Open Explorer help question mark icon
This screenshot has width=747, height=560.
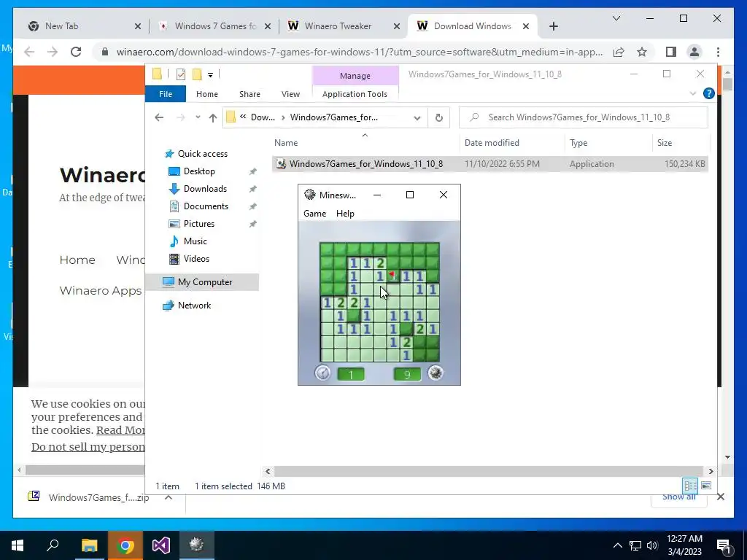coord(708,94)
